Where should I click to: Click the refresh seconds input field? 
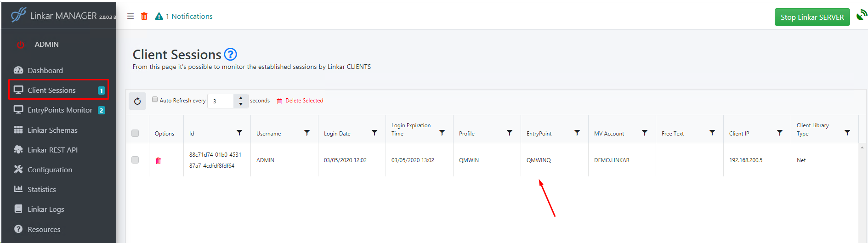pos(221,101)
